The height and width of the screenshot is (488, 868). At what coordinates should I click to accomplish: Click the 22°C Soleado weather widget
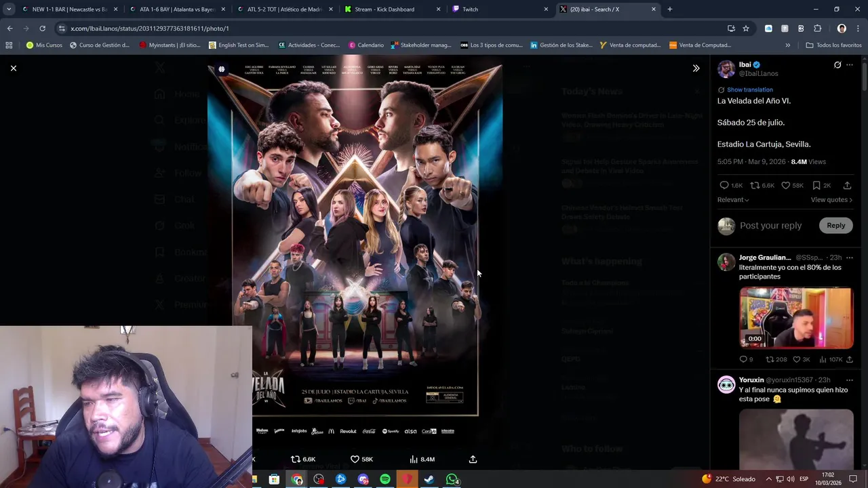[x=728, y=479]
